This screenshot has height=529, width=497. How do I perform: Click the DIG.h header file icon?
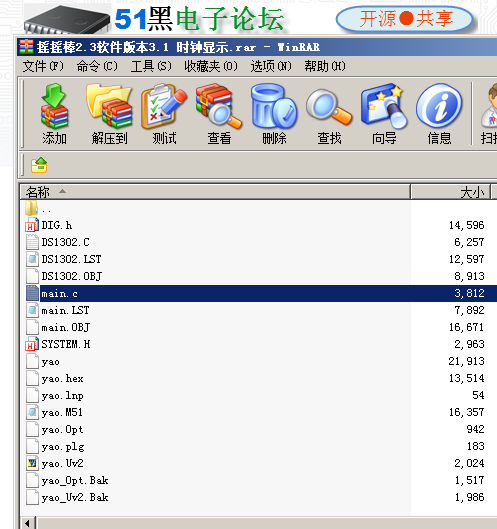pos(32,225)
